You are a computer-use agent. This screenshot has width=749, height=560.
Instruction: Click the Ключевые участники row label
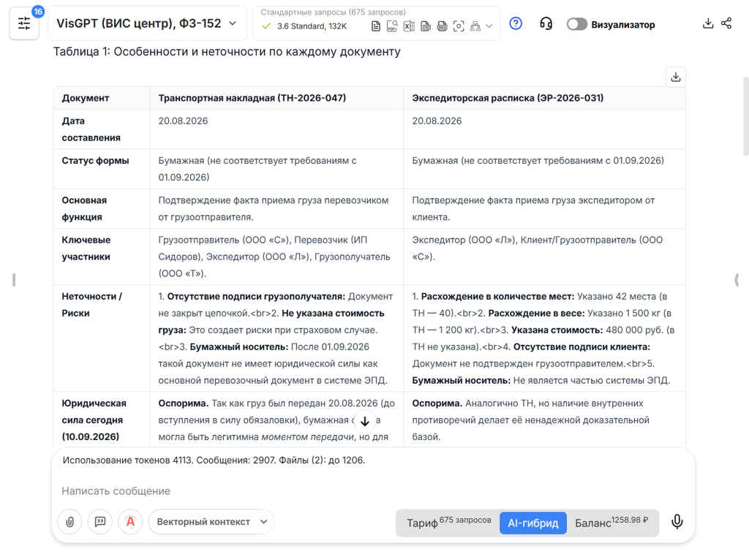(86, 249)
